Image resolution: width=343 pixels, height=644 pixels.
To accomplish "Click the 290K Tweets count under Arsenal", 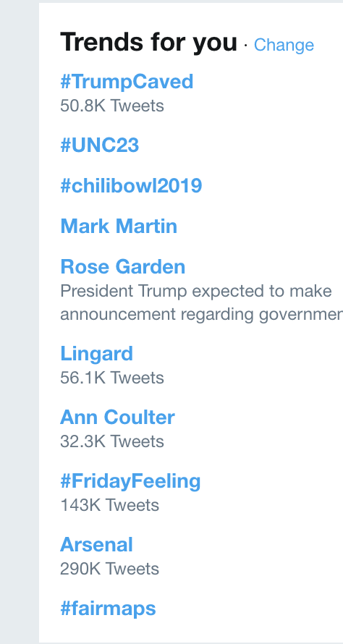I will pos(110,569).
